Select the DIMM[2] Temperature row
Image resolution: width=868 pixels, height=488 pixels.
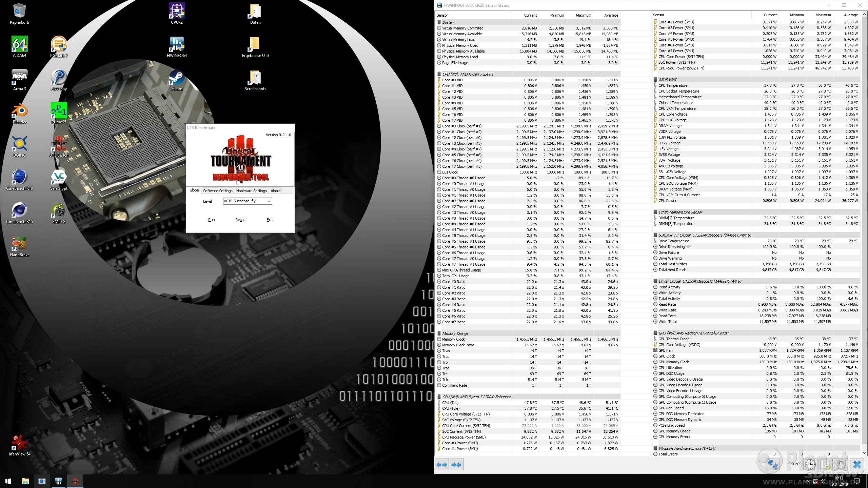(756, 218)
